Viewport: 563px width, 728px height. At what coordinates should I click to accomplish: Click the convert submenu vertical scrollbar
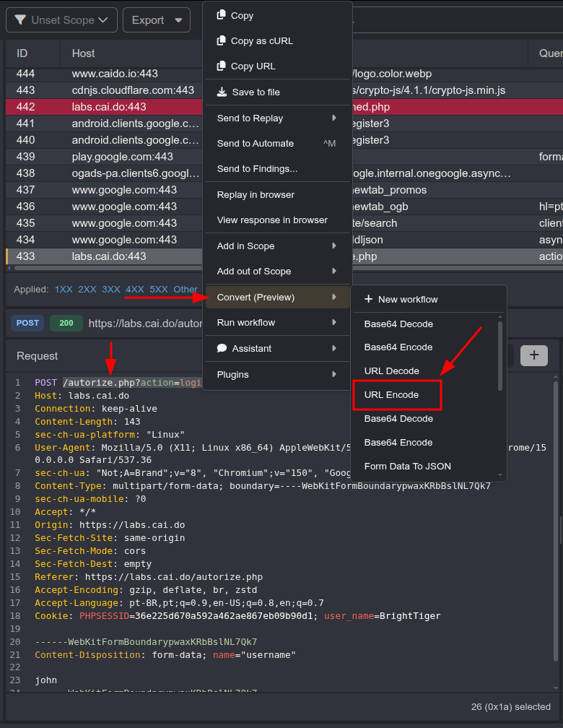[500, 355]
